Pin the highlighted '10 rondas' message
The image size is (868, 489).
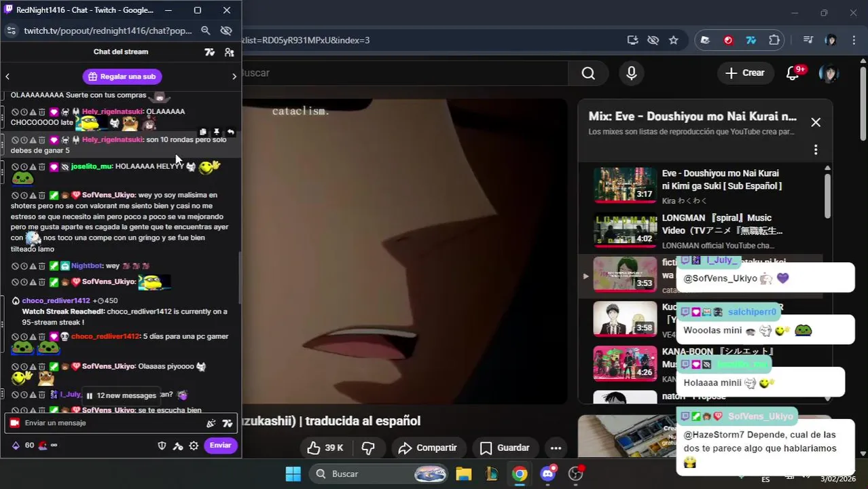click(x=217, y=132)
